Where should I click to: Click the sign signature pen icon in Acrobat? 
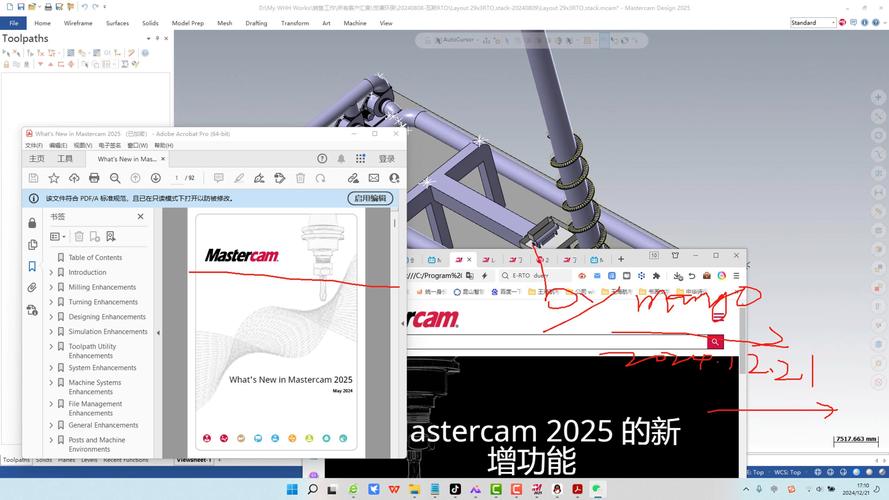pos(259,178)
